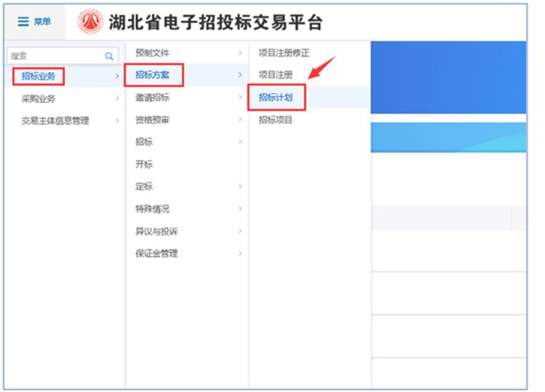This screenshot has width=545, height=392.
Task: Type in the 搜索 search field
Action: coord(55,57)
